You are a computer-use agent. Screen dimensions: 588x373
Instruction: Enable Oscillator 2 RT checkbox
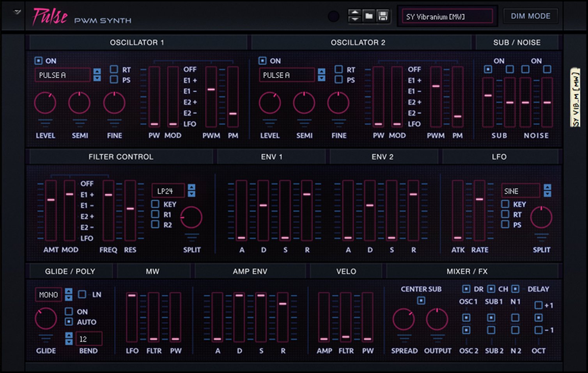coord(338,69)
